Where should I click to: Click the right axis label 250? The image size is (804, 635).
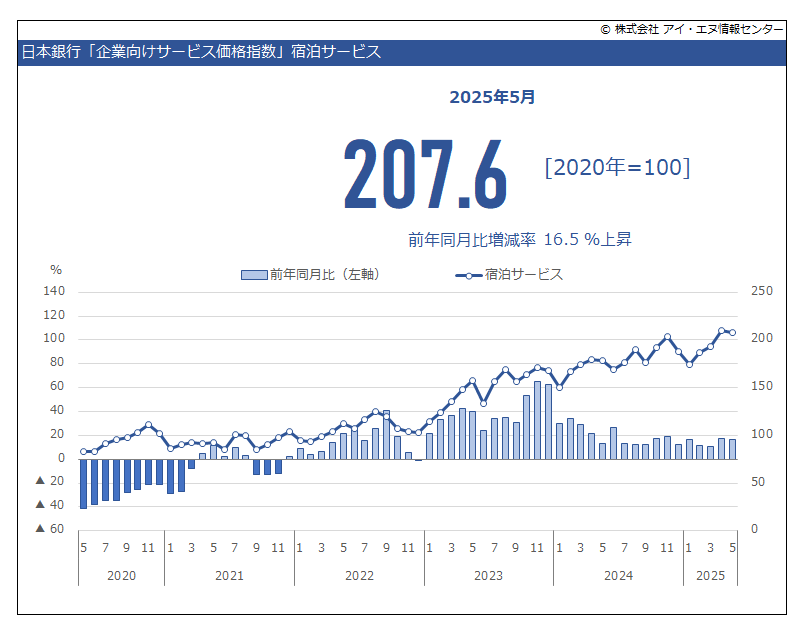click(761, 291)
